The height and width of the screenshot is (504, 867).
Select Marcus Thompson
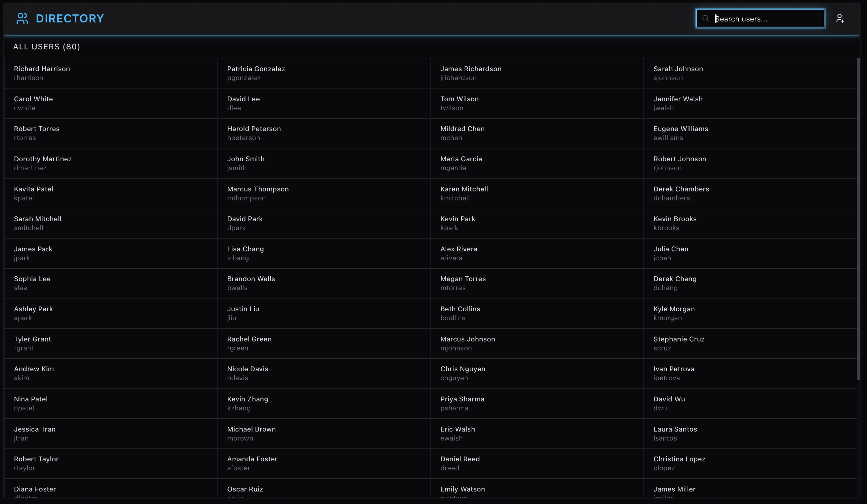[324, 194]
